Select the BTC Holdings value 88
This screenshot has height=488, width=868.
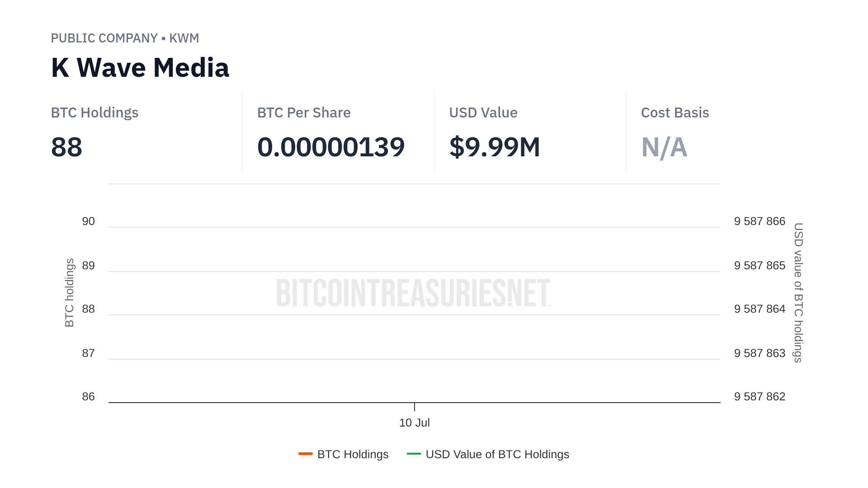point(66,147)
